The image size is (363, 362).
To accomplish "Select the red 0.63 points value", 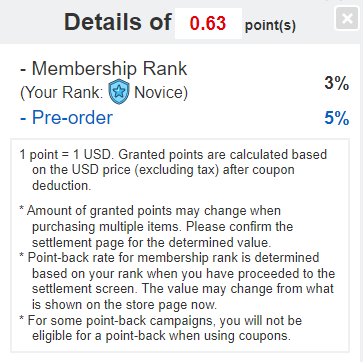I will (208, 23).
